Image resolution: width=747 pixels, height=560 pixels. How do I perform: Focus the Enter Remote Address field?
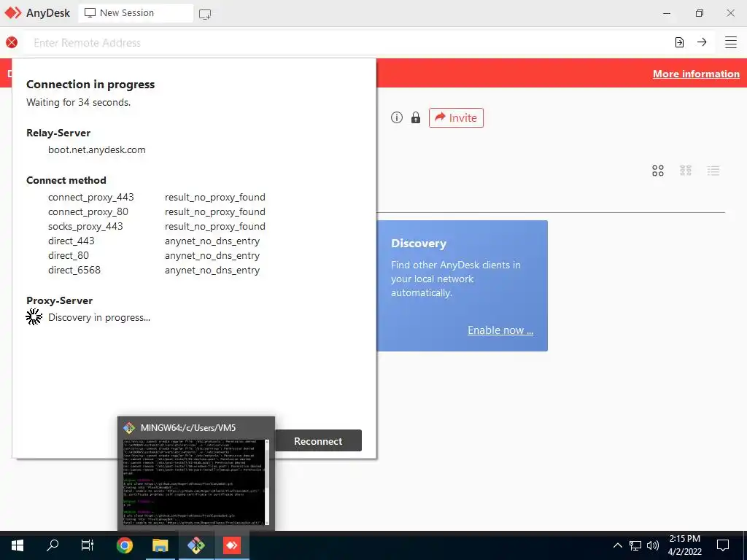(x=348, y=43)
